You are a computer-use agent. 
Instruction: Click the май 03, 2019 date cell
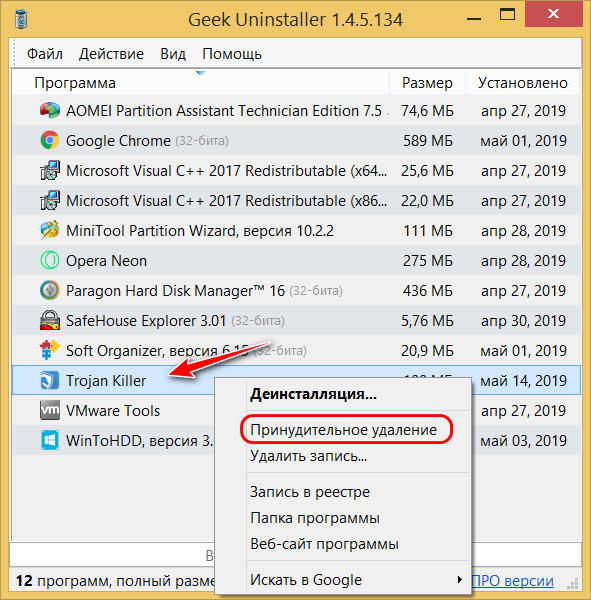click(523, 440)
